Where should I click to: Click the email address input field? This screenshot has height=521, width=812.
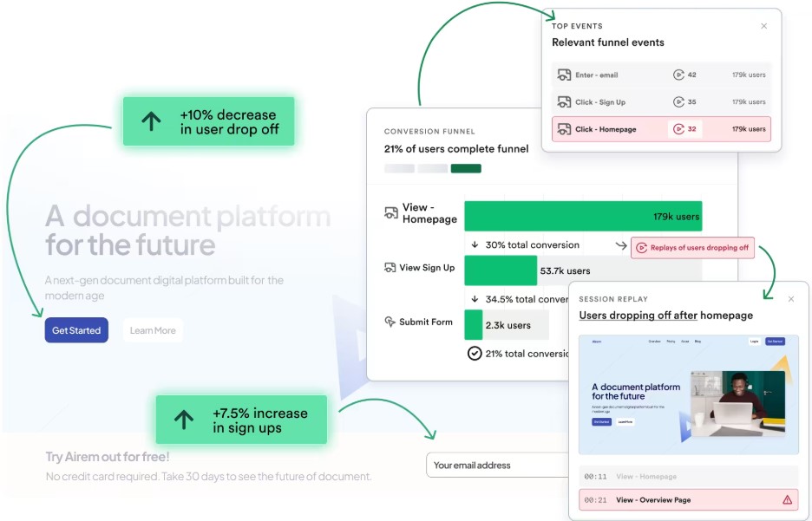[x=496, y=466]
